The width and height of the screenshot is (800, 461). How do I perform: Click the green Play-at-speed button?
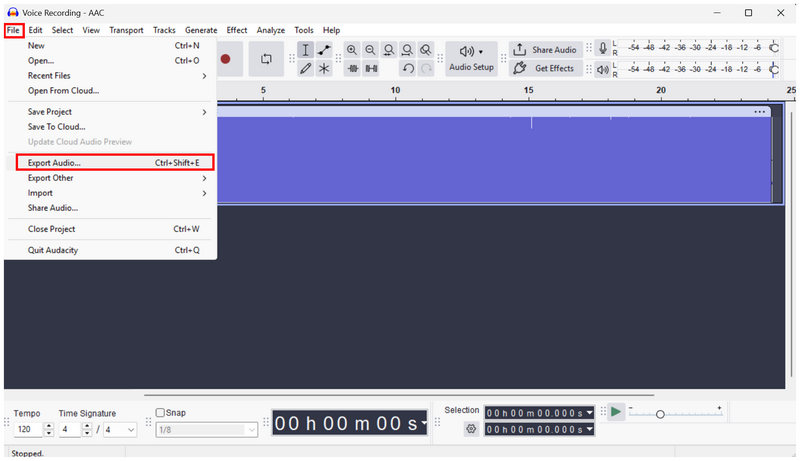[x=616, y=412]
